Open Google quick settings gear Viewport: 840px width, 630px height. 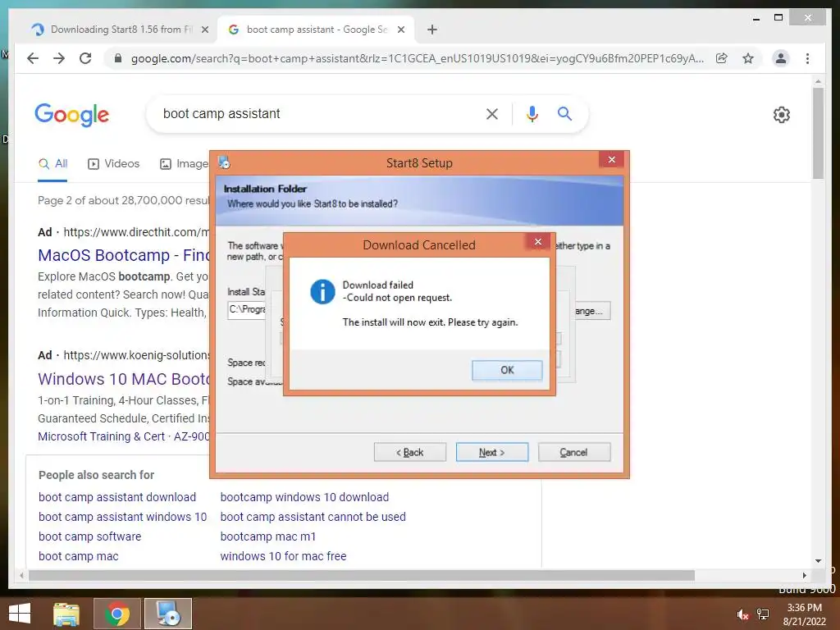tap(782, 115)
